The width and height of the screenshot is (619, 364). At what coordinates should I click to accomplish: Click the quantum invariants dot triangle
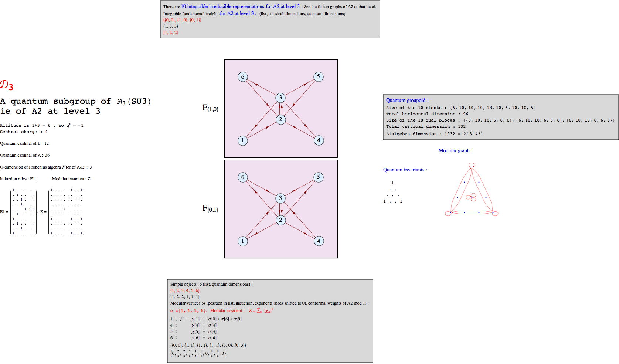click(392, 193)
